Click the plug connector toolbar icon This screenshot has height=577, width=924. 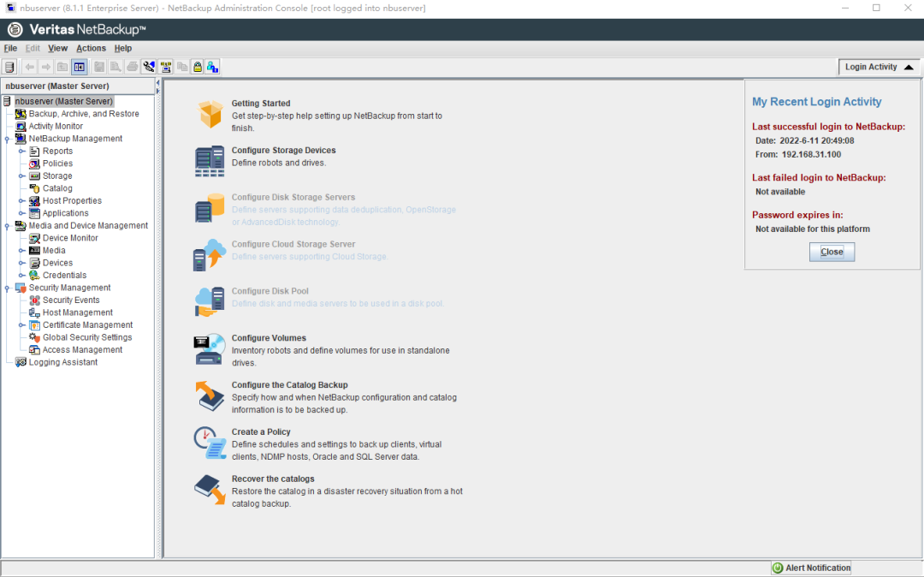pyautogui.click(x=149, y=67)
